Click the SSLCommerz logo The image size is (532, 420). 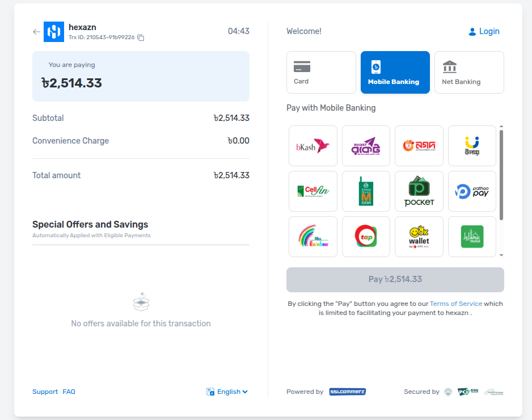[x=348, y=392]
